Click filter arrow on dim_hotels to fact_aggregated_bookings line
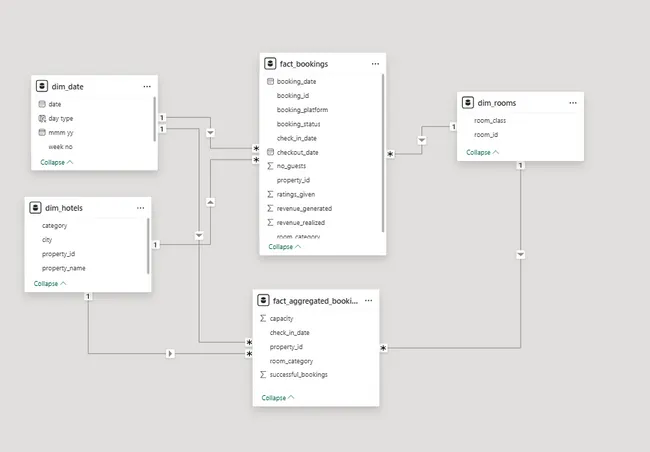Screen dimensions: 650x452 [x=170, y=353]
